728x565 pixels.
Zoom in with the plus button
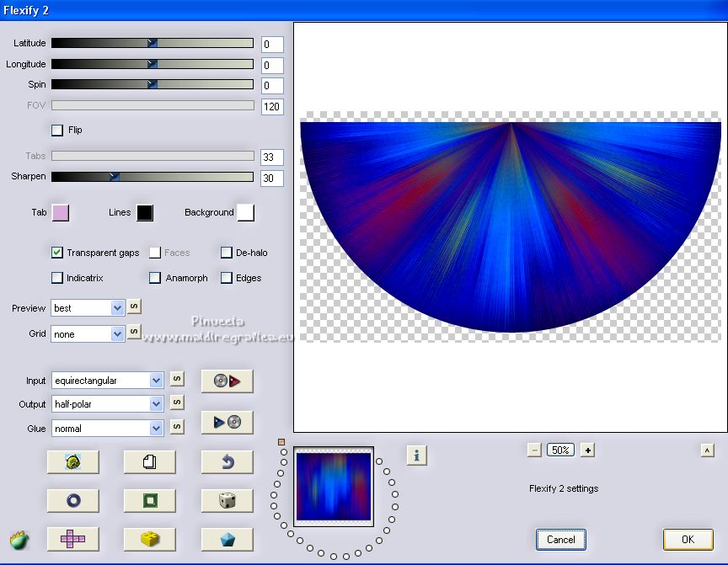(588, 450)
